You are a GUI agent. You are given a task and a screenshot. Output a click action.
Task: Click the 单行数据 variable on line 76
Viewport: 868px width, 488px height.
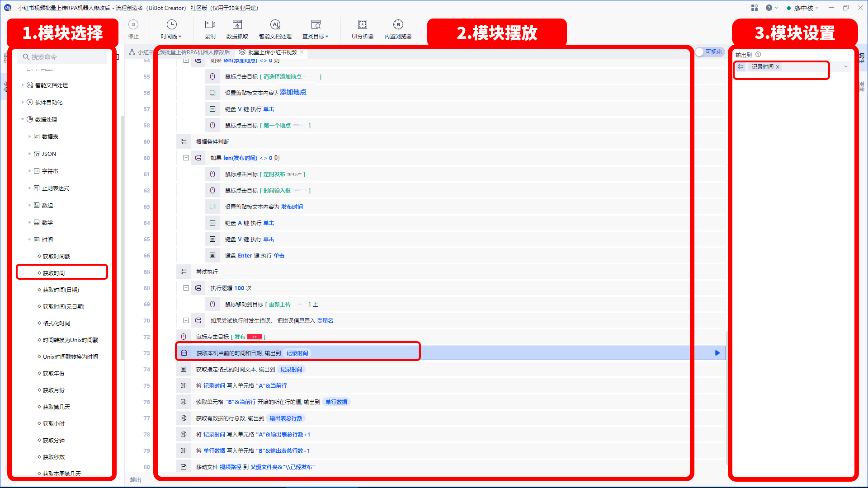pyautogui.click(x=336, y=402)
